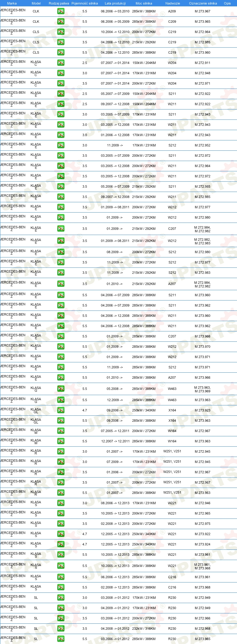The image size is (237, 644).
Task: Click production dates 08.2006 -> 12.2013
Action: pos(115,503)
